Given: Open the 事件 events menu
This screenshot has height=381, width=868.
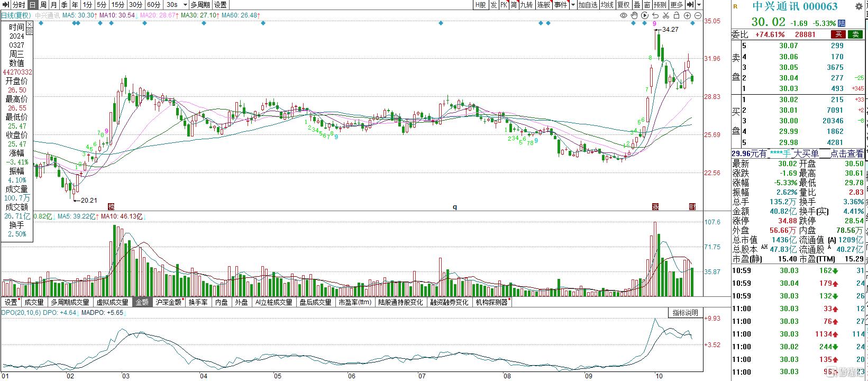Looking at the screenshot, I should click(561, 5).
